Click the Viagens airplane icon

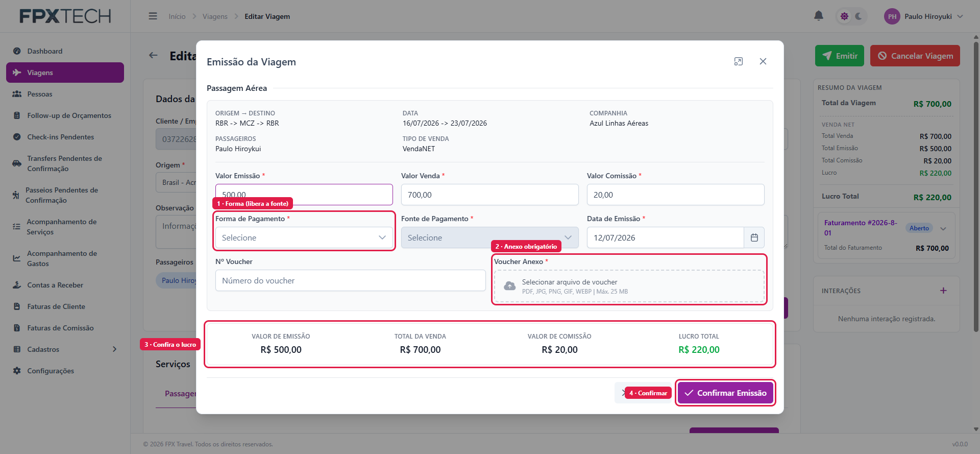click(x=17, y=73)
